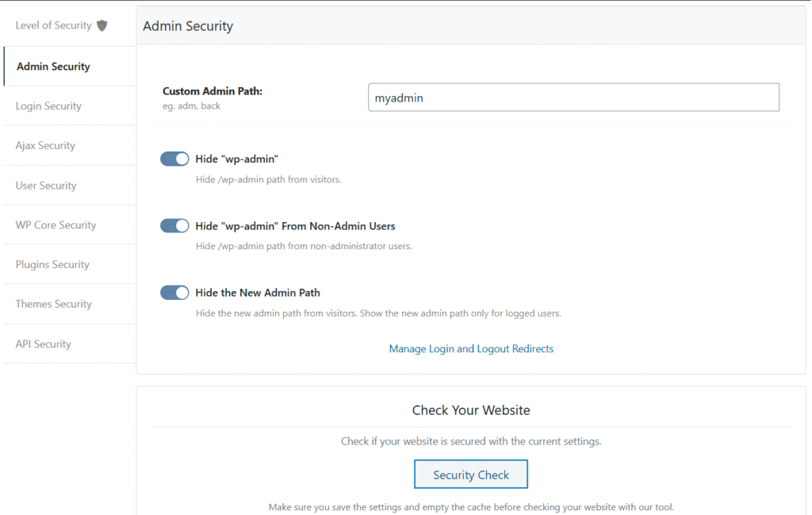Open the WP Core Security tab
This screenshot has width=812, height=515.
coord(56,225)
